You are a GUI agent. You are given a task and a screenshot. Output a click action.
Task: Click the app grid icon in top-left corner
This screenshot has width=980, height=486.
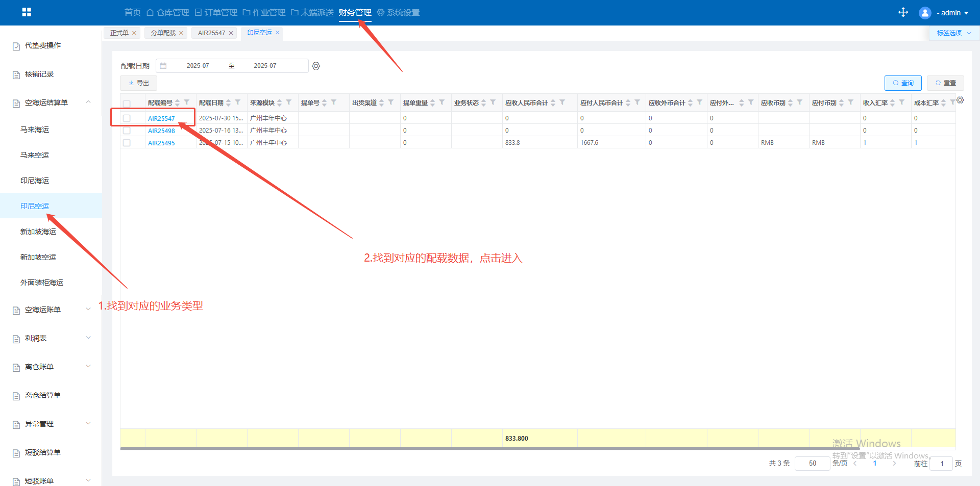pos(27,12)
